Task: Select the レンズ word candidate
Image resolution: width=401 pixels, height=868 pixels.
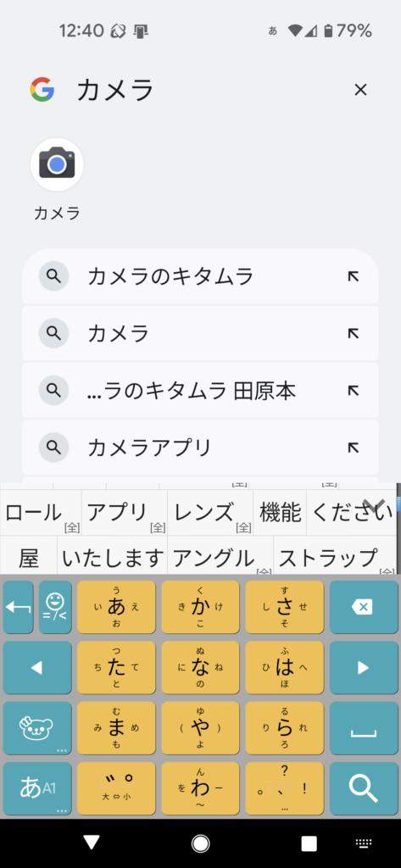Action: [x=210, y=513]
